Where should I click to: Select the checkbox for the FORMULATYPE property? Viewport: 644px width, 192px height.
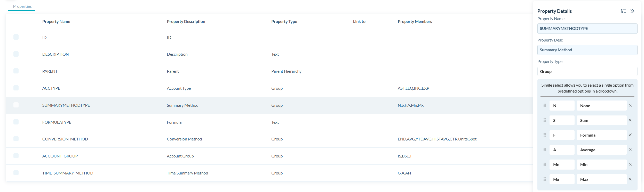(16, 122)
